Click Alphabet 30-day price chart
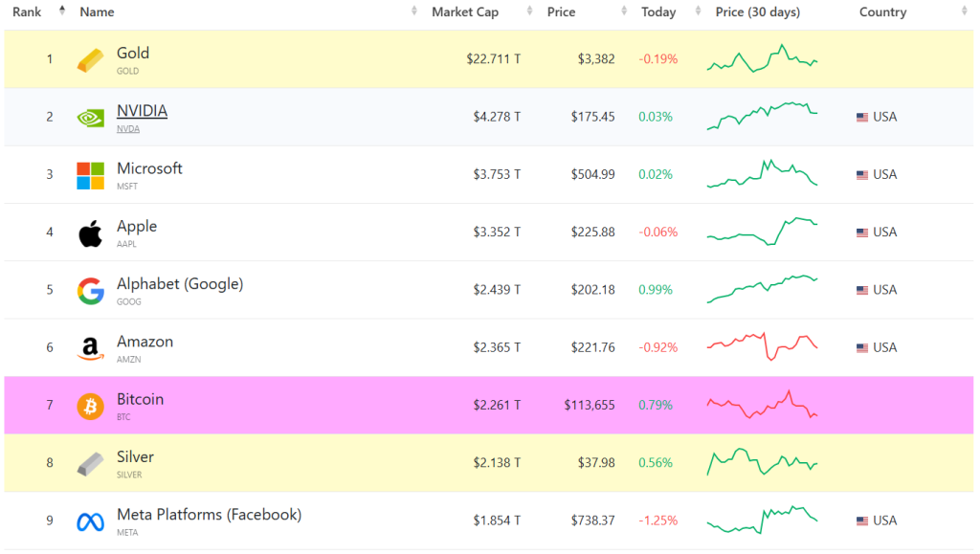The width and height of the screenshot is (980, 554). click(762, 289)
